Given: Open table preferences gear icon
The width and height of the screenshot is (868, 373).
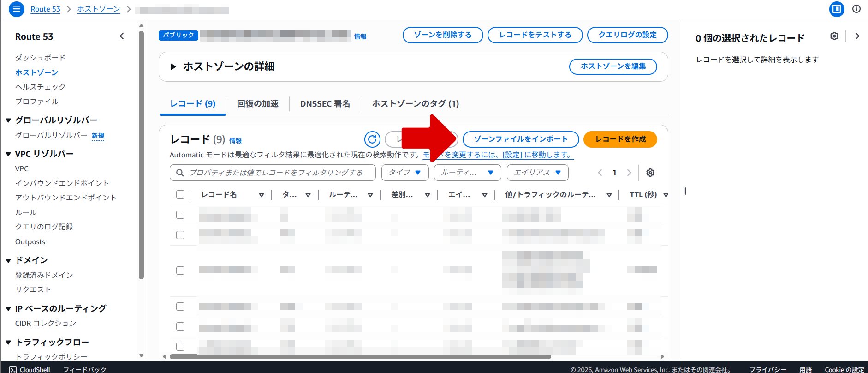Looking at the screenshot, I should [x=650, y=173].
